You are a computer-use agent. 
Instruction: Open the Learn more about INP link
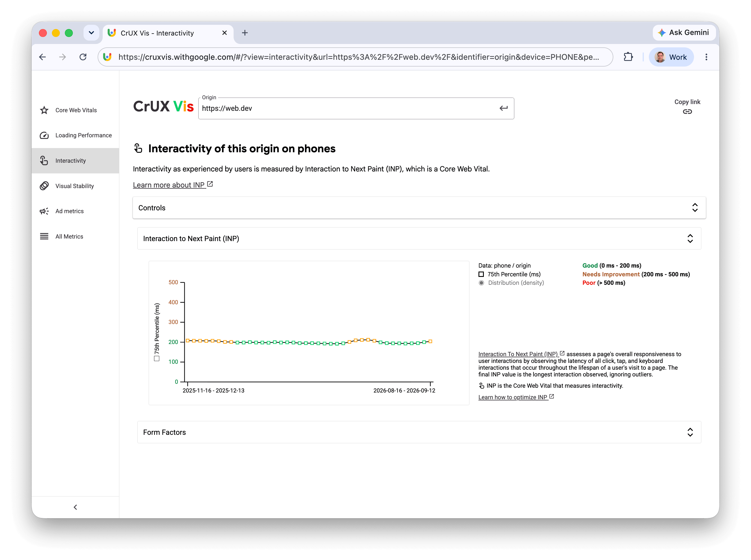pos(173,185)
